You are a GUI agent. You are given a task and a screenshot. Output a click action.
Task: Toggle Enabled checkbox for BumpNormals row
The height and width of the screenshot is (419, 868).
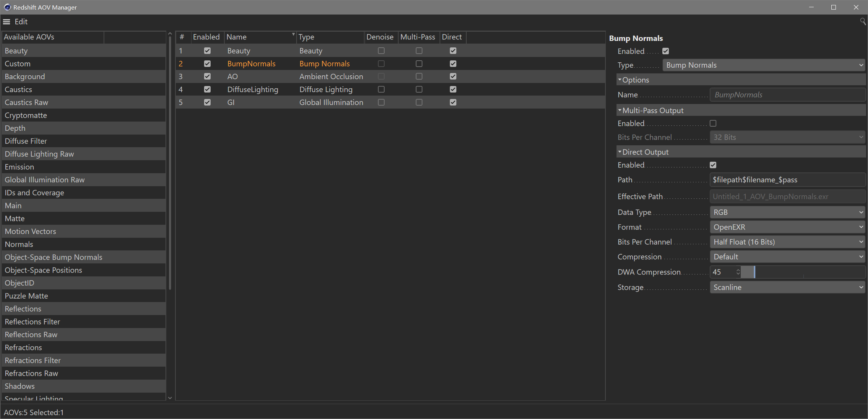click(x=207, y=63)
